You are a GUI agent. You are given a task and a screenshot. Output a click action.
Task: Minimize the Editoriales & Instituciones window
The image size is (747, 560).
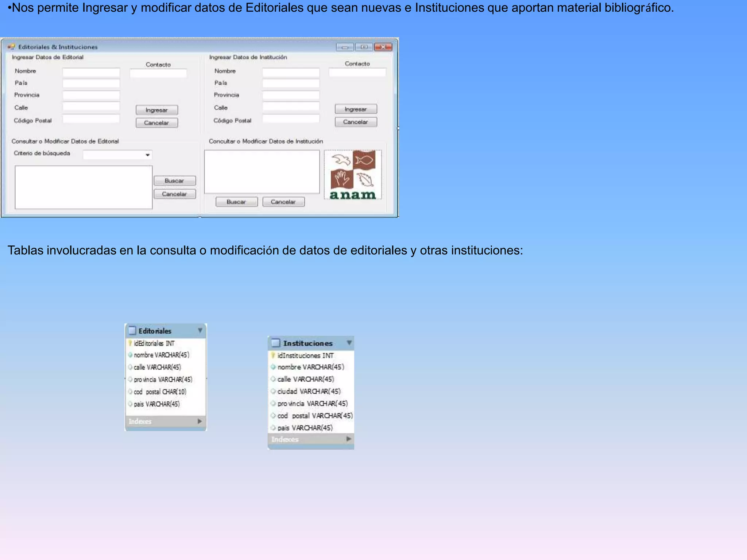coord(345,47)
